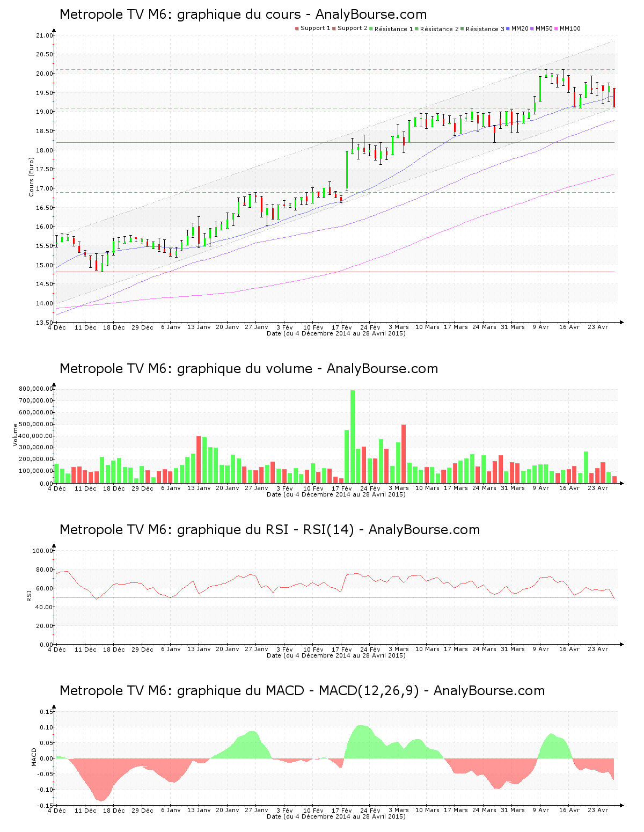Select the MM50 legend label
This screenshot has width=644, height=832.
point(544,28)
